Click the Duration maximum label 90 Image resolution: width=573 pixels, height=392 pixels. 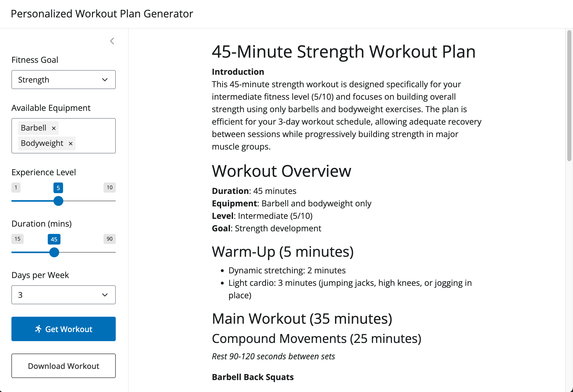tap(110, 239)
